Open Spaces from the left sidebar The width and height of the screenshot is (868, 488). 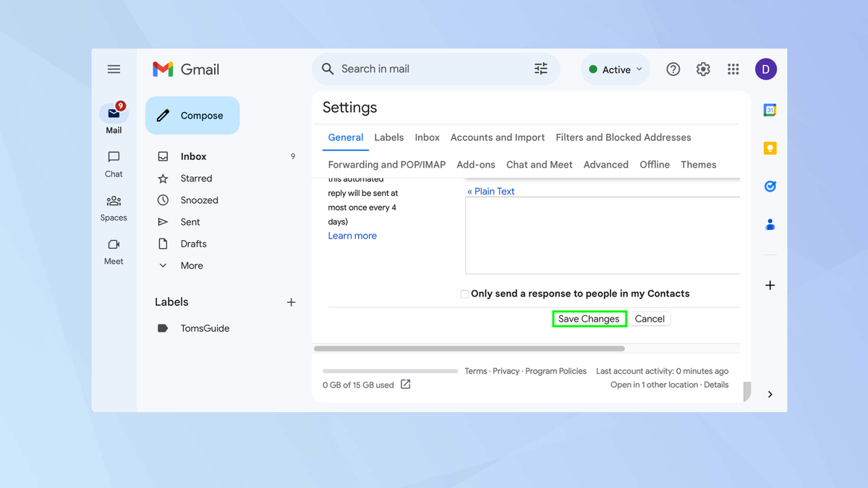[114, 208]
